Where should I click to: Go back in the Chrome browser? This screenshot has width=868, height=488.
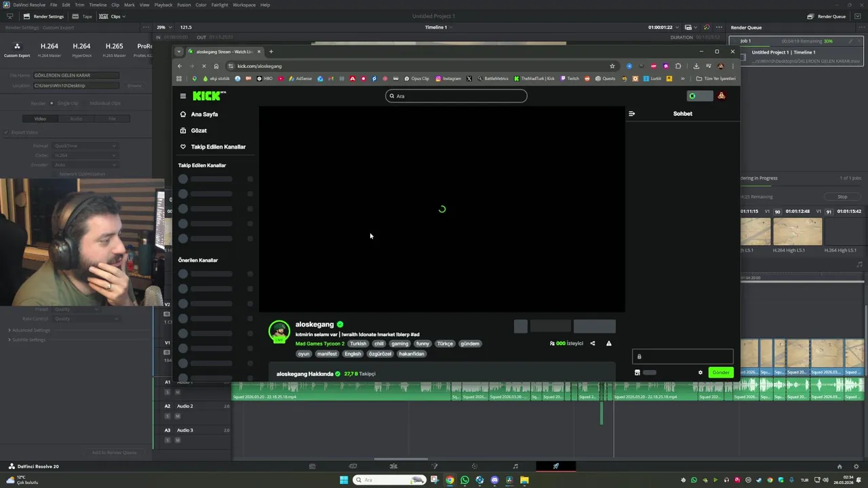tap(180, 66)
